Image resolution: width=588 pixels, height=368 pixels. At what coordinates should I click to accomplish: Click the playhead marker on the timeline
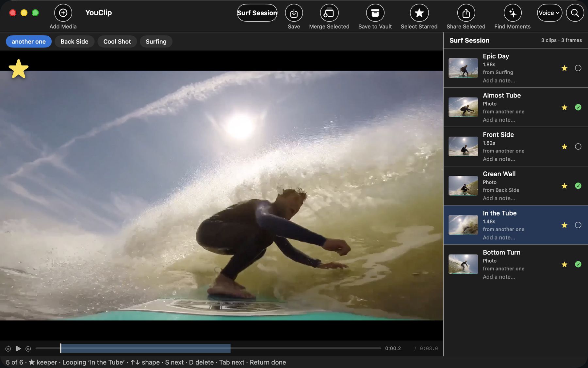61,348
